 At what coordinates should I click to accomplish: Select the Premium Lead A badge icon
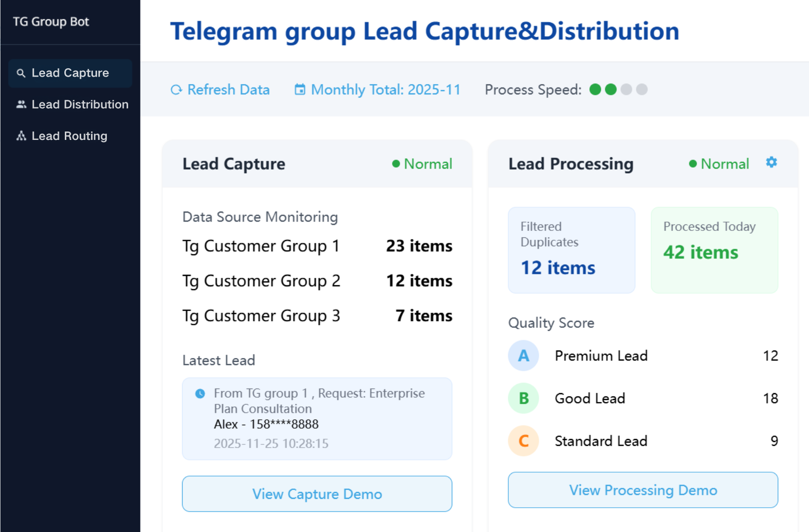[523, 355]
